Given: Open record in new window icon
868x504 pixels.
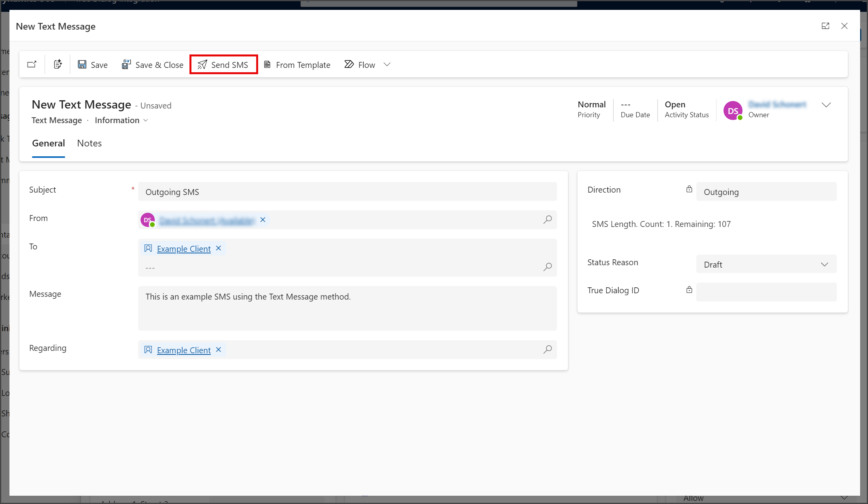Looking at the screenshot, I should click(x=32, y=64).
